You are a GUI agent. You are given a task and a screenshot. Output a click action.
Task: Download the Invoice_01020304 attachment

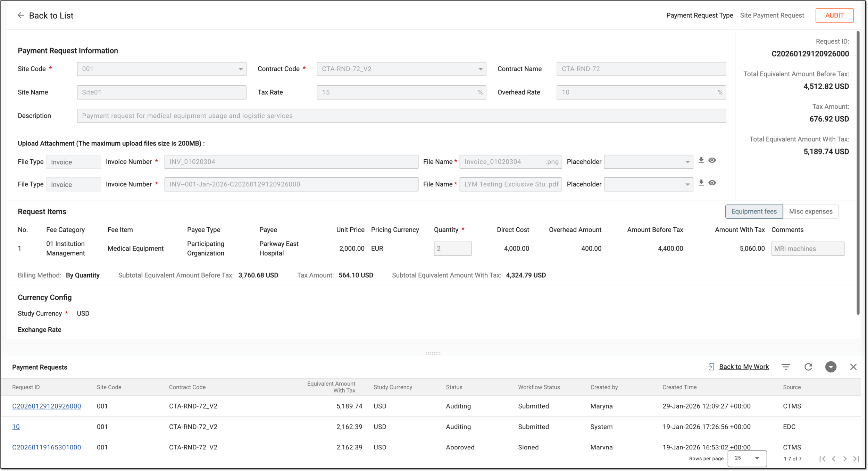click(701, 160)
